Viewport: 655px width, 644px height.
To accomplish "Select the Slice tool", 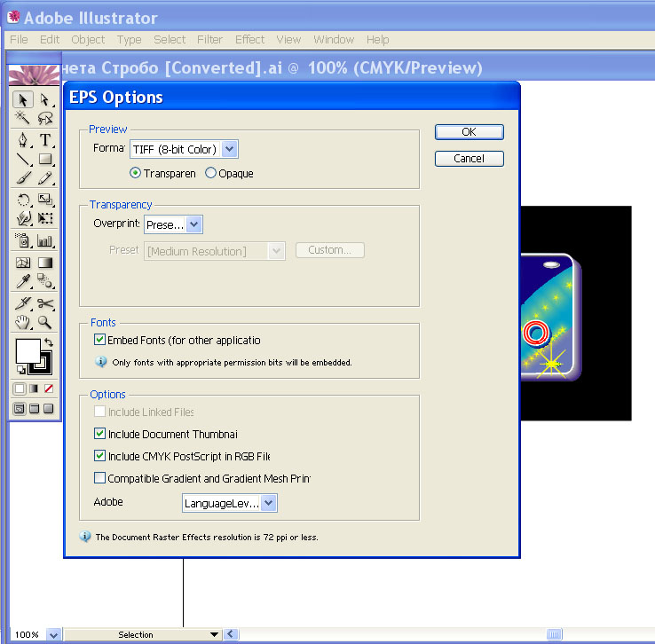I will click(22, 303).
